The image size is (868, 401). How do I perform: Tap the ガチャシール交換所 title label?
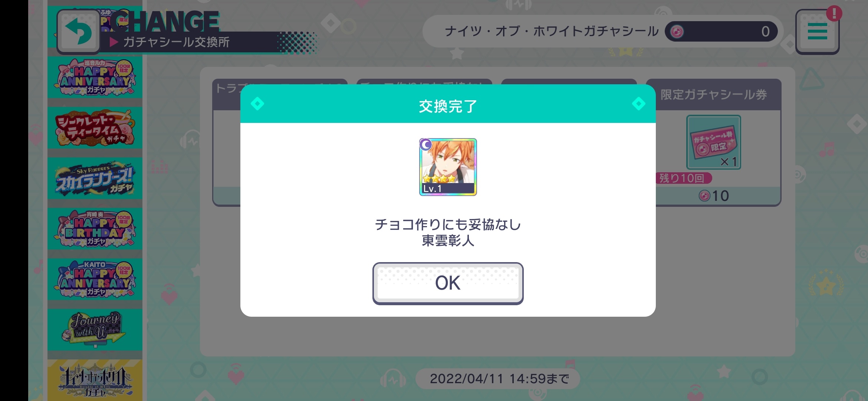[x=177, y=42]
